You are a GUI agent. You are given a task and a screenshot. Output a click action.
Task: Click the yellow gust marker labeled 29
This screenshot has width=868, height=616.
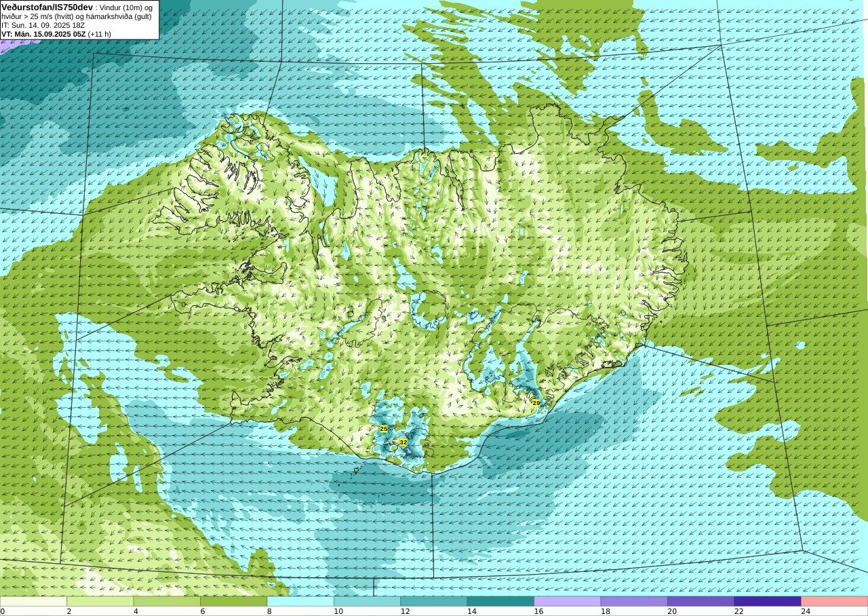(536, 403)
